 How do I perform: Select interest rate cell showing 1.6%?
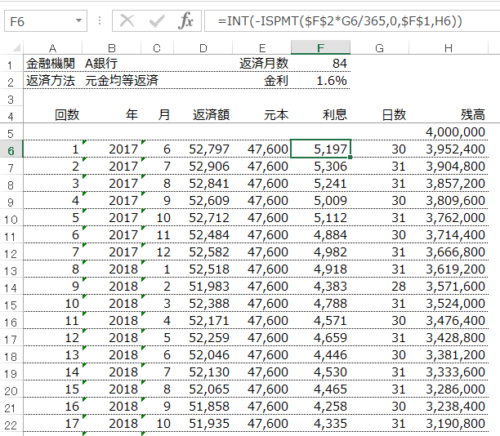[x=321, y=81]
